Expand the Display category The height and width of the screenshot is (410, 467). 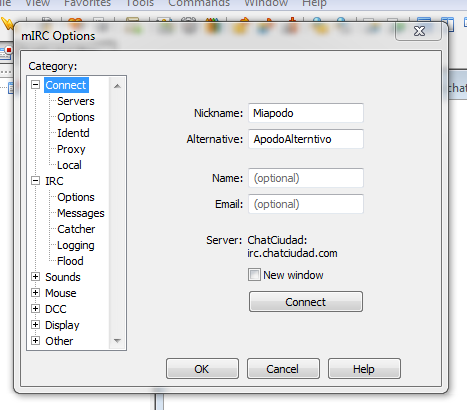pos(36,325)
